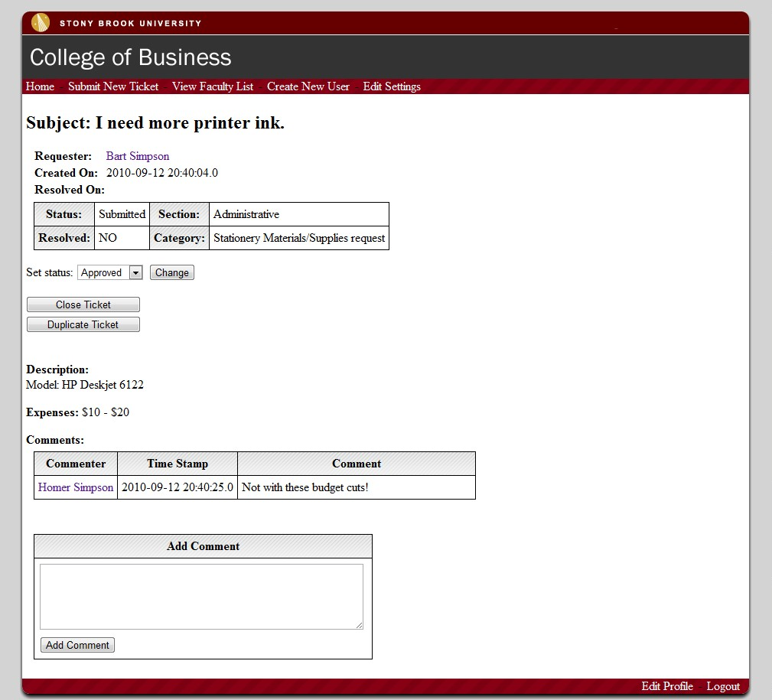The height and width of the screenshot is (700, 772).
Task: Click the Close Ticket button
Action: [x=83, y=304]
